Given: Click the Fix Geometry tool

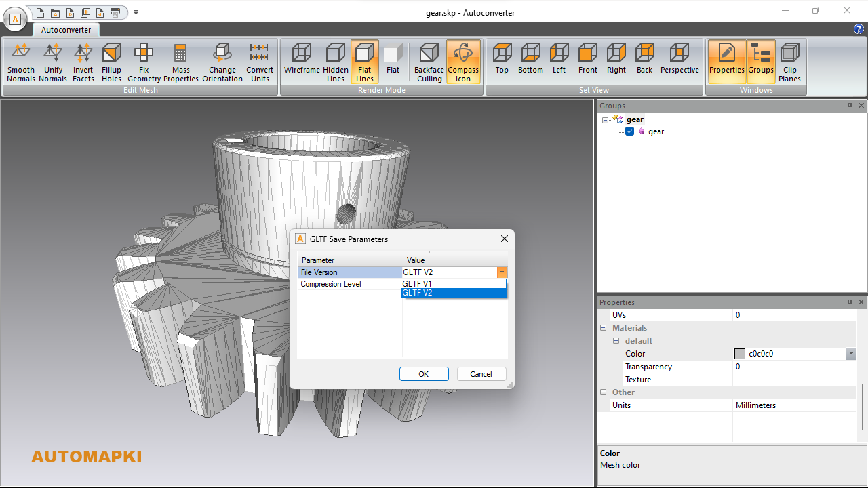Looking at the screenshot, I should (x=144, y=62).
